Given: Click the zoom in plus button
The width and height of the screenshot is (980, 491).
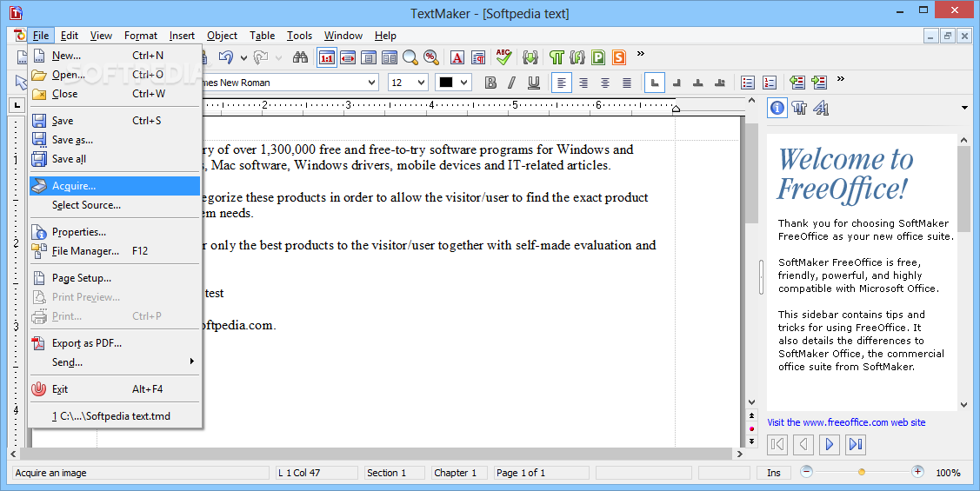Looking at the screenshot, I should 917,472.
